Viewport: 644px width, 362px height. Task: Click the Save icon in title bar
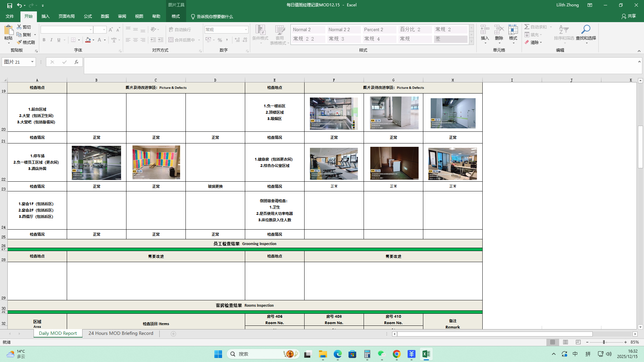[10, 5]
